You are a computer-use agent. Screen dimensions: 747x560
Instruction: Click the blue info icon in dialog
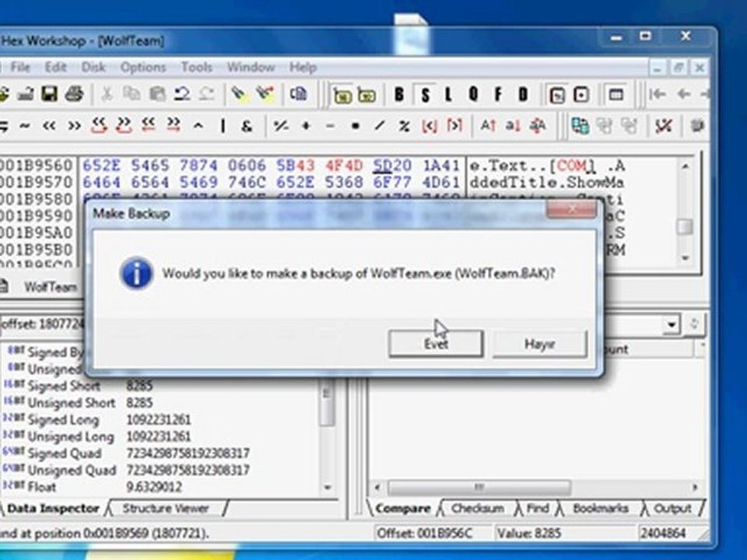(136, 274)
